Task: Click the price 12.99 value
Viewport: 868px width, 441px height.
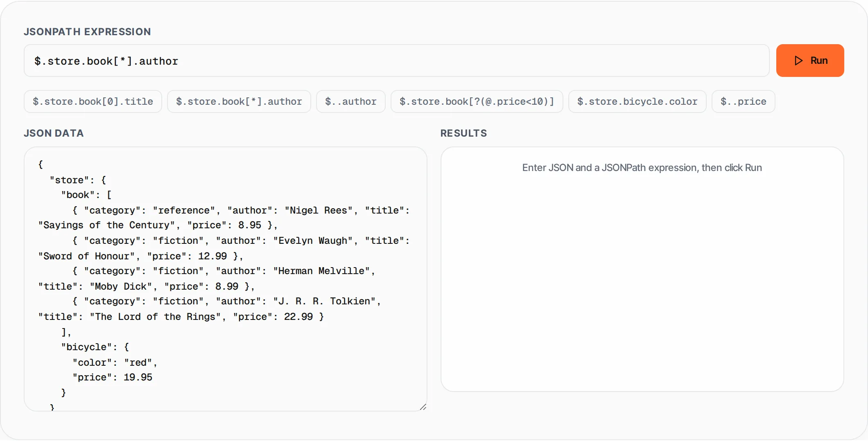Action: pyautogui.click(x=212, y=256)
